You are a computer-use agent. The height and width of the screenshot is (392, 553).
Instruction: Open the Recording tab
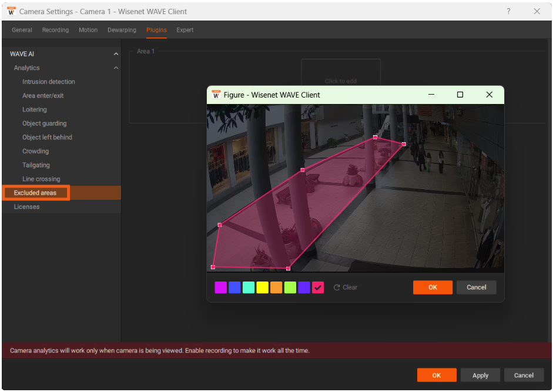pyautogui.click(x=55, y=30)
